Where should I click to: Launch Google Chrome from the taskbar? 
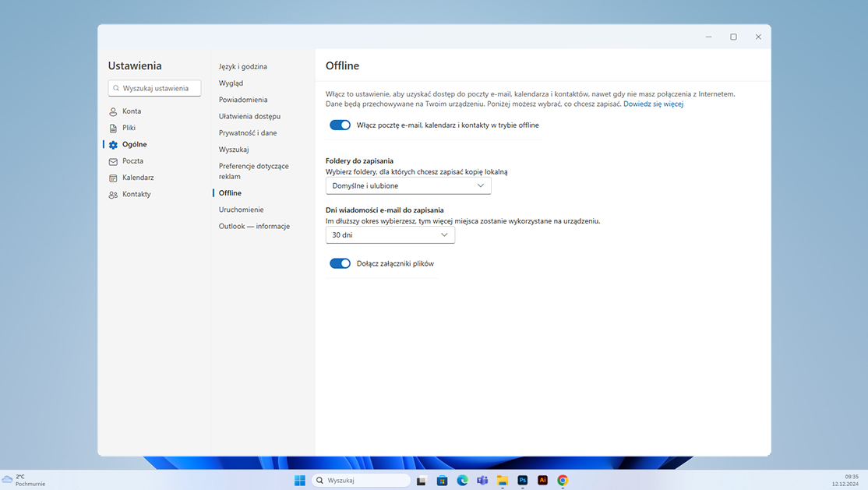(563, 480)
